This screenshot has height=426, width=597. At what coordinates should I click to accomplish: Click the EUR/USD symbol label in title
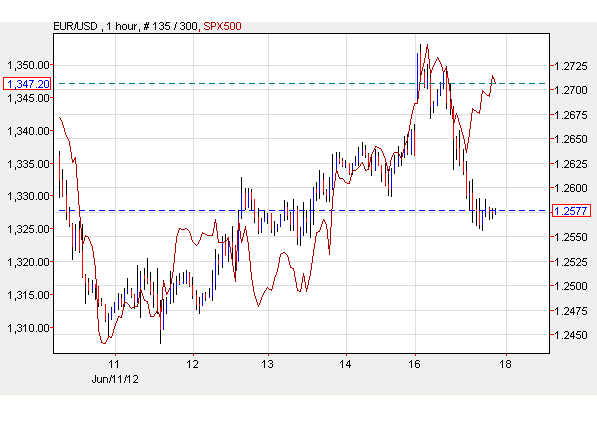point(75,26)
